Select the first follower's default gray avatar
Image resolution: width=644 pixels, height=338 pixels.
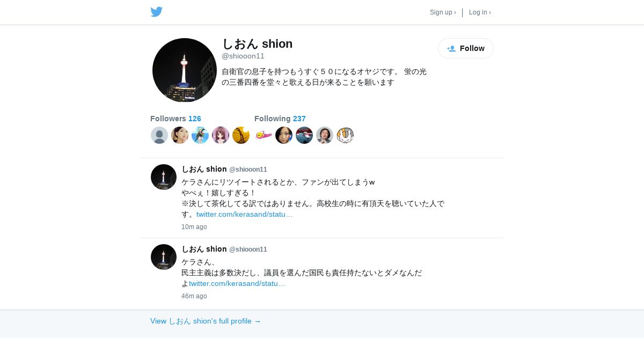[x=159, y=135]
